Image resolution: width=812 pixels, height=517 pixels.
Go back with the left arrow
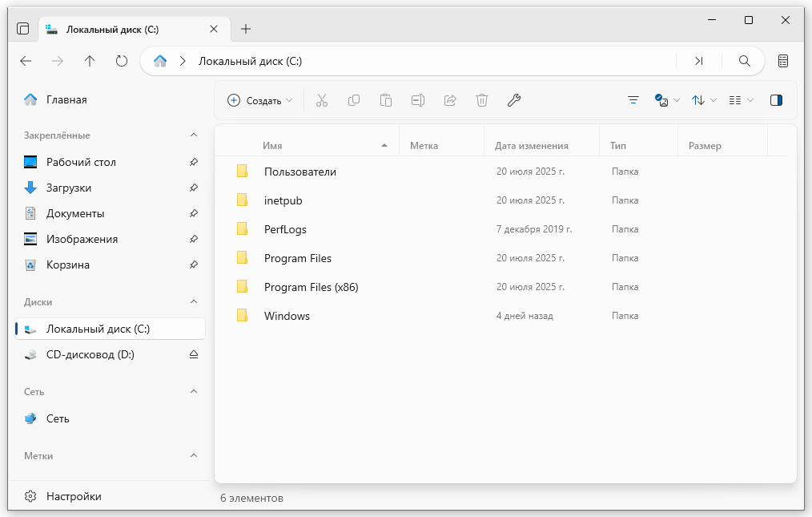coord(26,61)
